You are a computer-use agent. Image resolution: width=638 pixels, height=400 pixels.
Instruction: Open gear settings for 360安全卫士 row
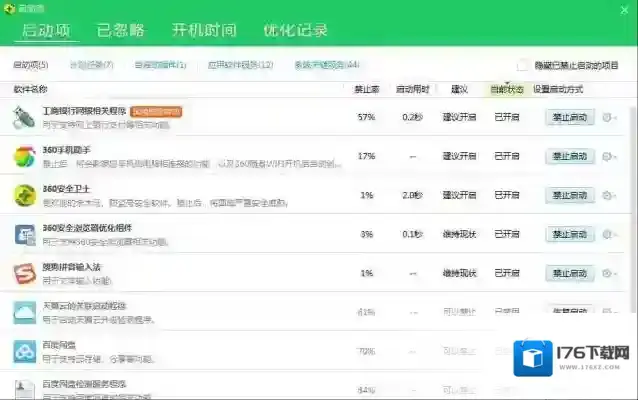[609, 195]
